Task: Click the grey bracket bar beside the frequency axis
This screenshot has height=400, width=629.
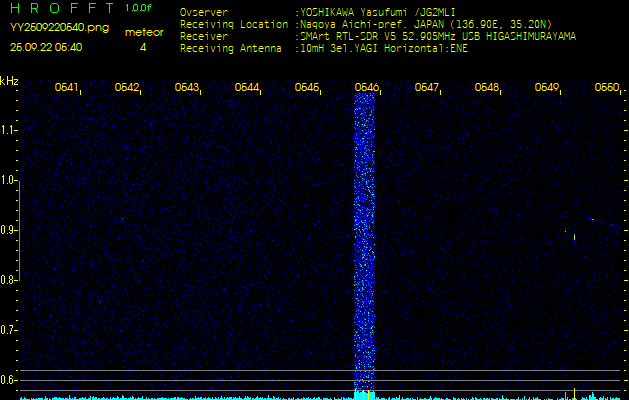Action: (x=19, y=231)
